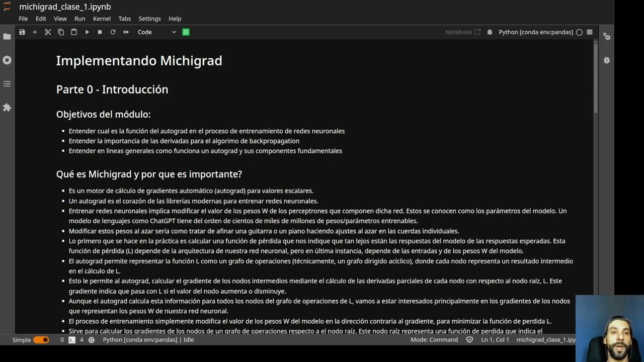
Task: Paste cell from clipboard
Action: (x=74, y=32)
